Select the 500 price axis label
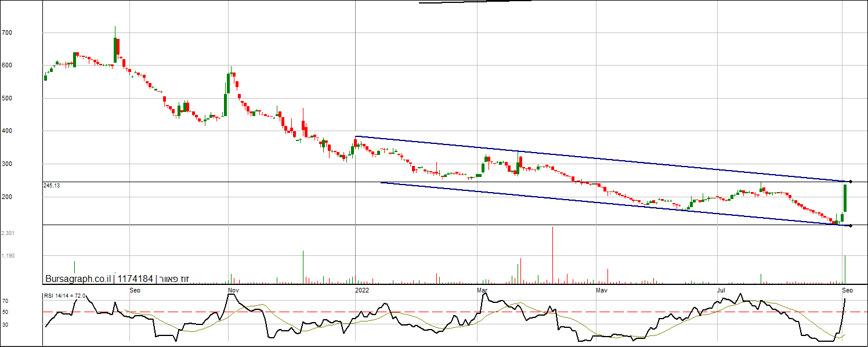This screenshot has height=347, width=868. coord(7,99)
